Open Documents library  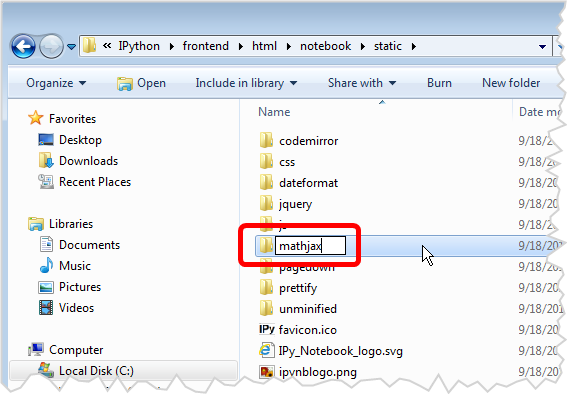click(x=89, y=245)
